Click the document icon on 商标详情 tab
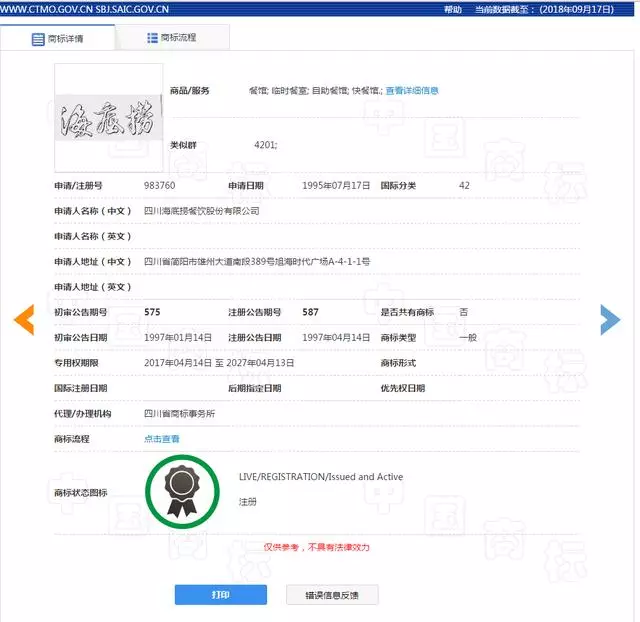Viewport: 640px width, 622px height. [x=38, y=39]
